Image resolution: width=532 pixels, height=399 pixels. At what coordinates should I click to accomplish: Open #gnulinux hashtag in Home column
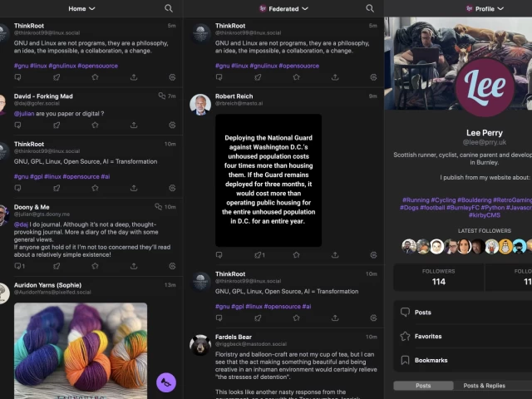62,66
